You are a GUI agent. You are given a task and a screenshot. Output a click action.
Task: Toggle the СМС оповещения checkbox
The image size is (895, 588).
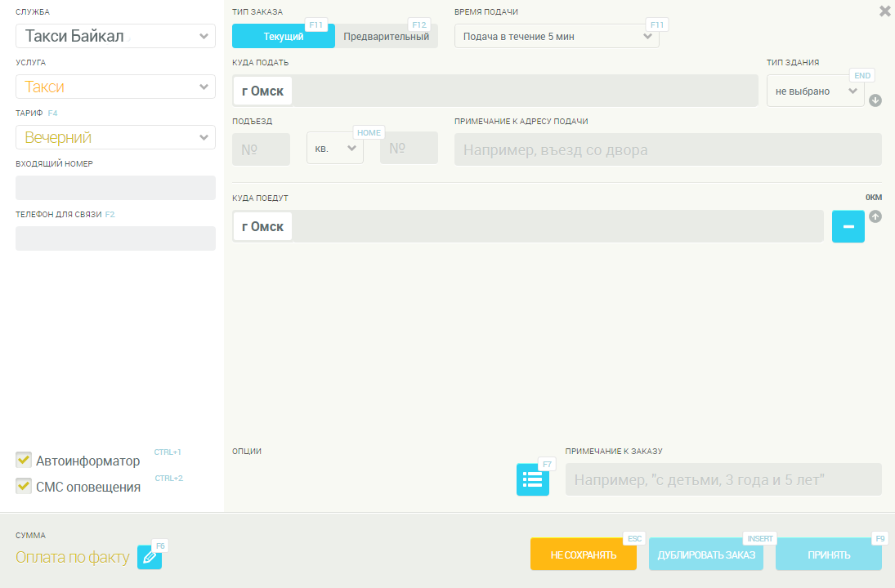[x=24, y=486]
